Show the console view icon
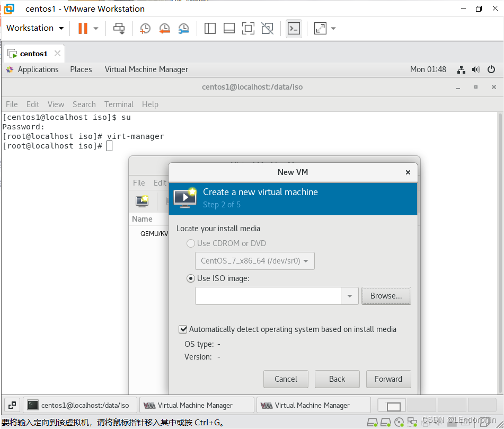The height and width of the screenshot is (429, 504). (294, 28)
